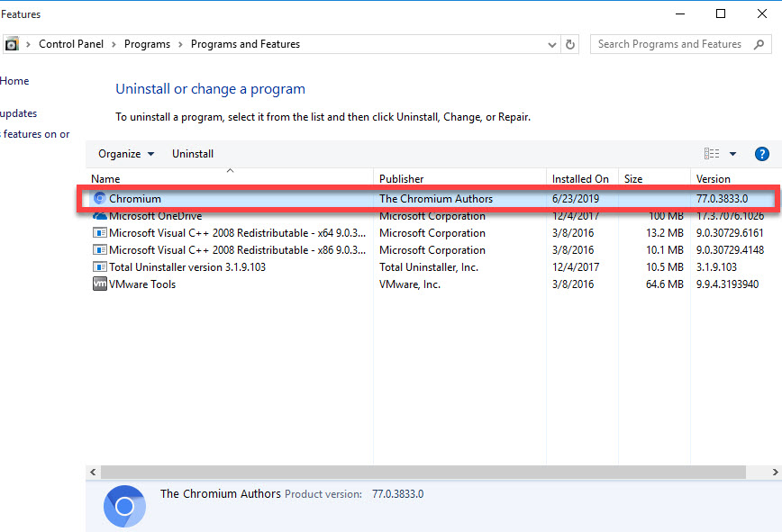Click The Chromium Authors publisher cell

click(436, 198)
